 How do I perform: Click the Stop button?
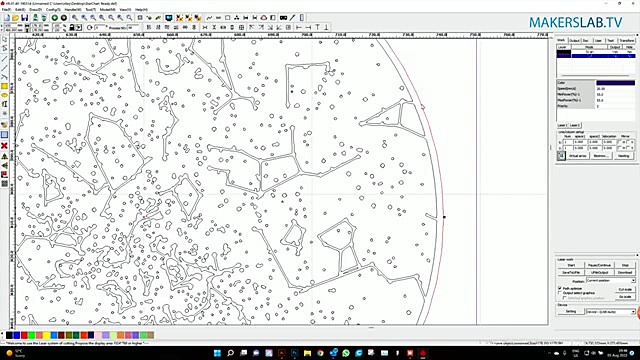(x=625, y=265)
